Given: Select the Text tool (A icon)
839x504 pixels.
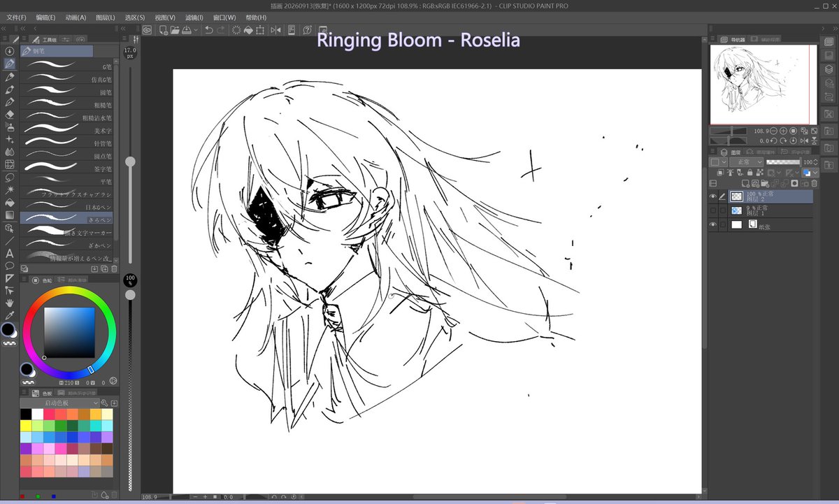Looking at the screenshot, I should [x=10, y=253].
